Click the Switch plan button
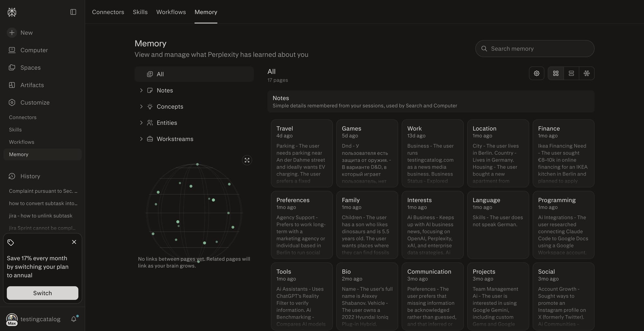644x331 pixels. pyautogui.click(x=43, y=293)
